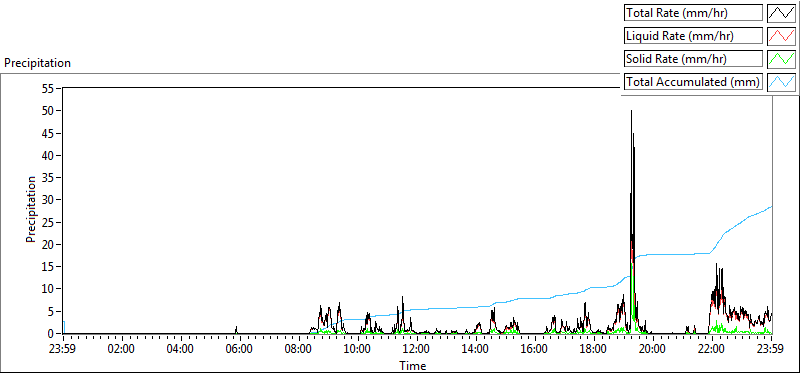Click the Total Rate black line sample icon
This screenshot has width=800, height=373.
coord(781,13)
